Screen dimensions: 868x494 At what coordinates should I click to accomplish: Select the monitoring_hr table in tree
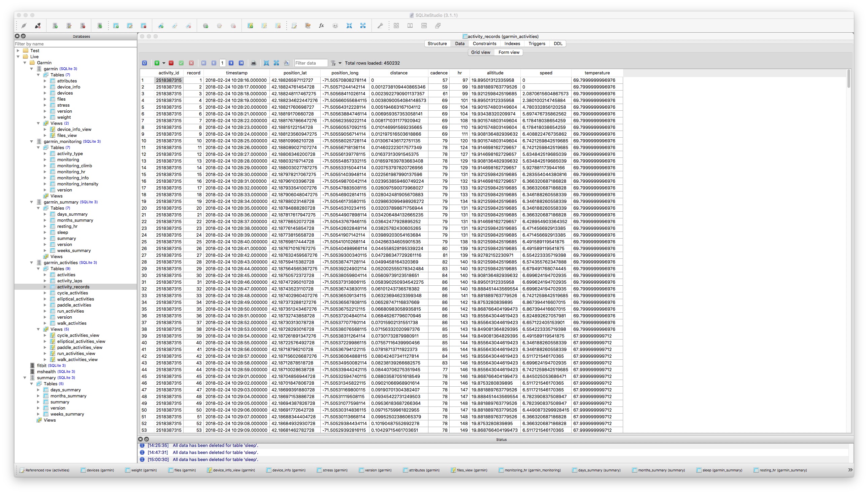tap(71, 172)
